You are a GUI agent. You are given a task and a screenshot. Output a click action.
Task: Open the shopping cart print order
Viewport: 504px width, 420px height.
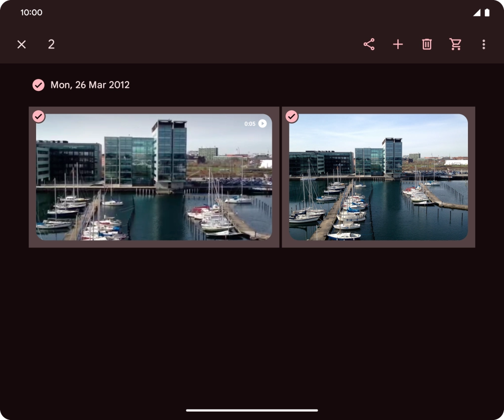pos(456,44)
